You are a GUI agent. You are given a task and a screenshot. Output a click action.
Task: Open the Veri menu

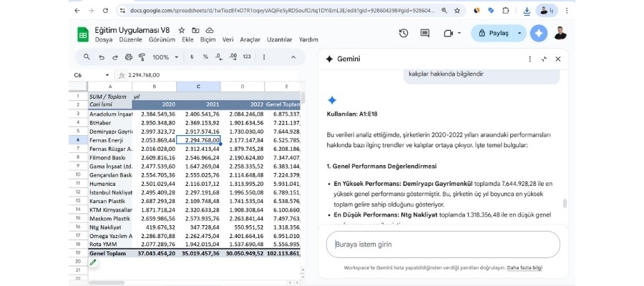coord(228,39)
